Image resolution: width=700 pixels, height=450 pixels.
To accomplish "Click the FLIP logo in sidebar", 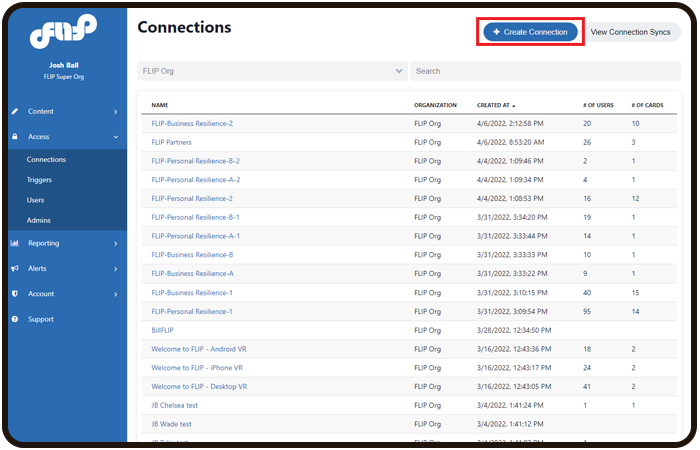I will pyautogui.click(x=63, y=31).
